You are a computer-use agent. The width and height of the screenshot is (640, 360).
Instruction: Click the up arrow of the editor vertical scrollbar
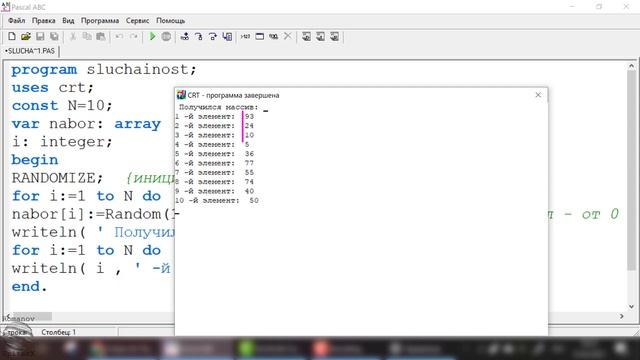tap(631, 66)
